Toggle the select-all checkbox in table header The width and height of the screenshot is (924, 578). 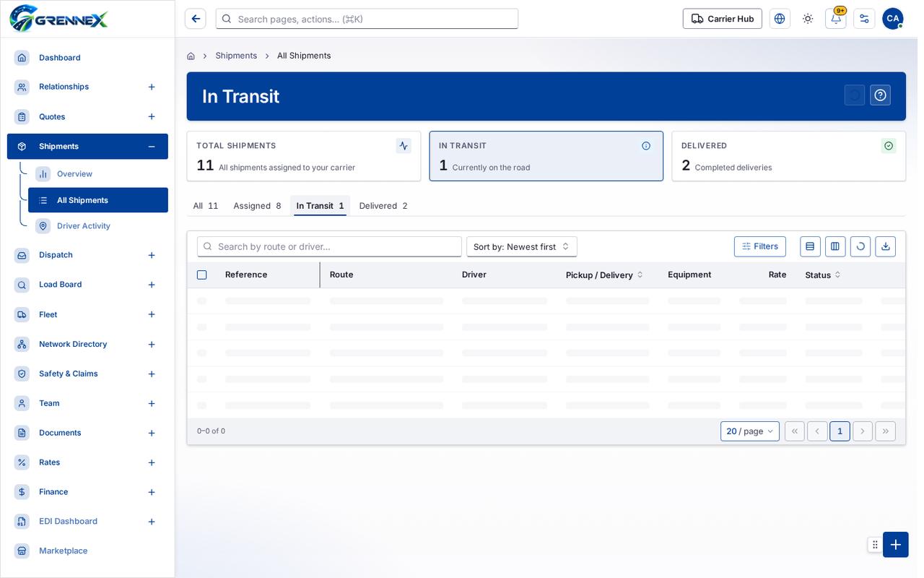202,275
